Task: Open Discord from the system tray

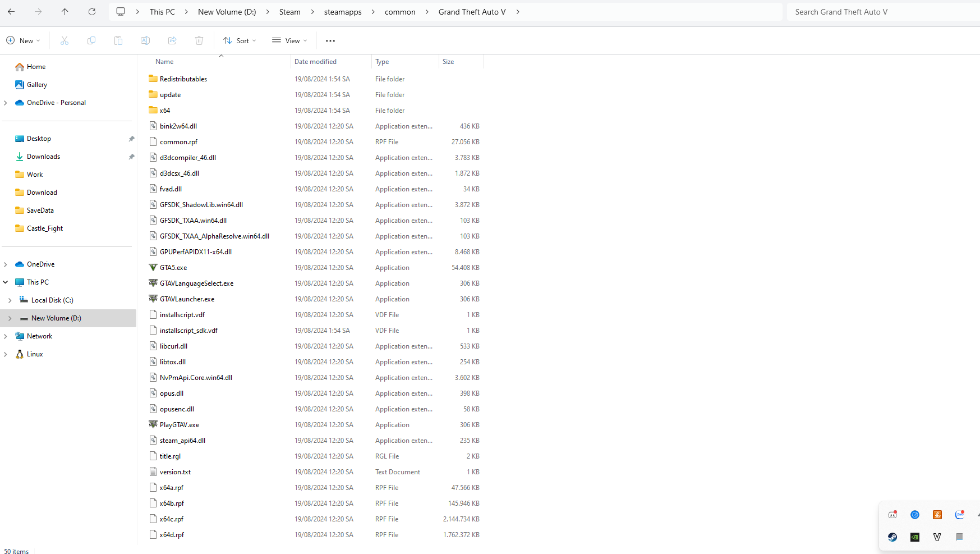Action: [892, 514]
